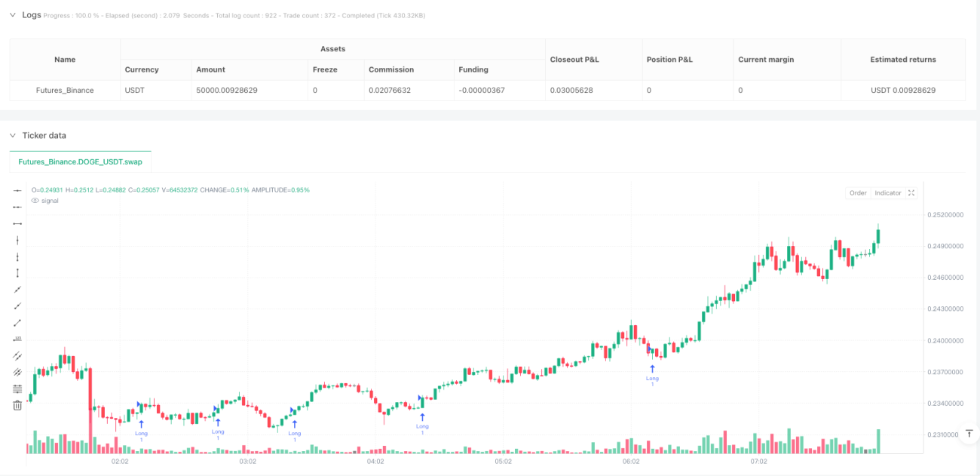Delete drawings with the trash icon
The width and height of the screenshot is (980, 476).
(17, 405)
